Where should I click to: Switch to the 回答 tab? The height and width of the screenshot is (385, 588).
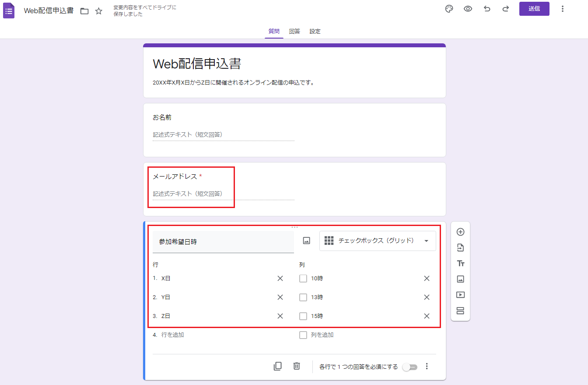pyautogui.click(x=294, y=32)
